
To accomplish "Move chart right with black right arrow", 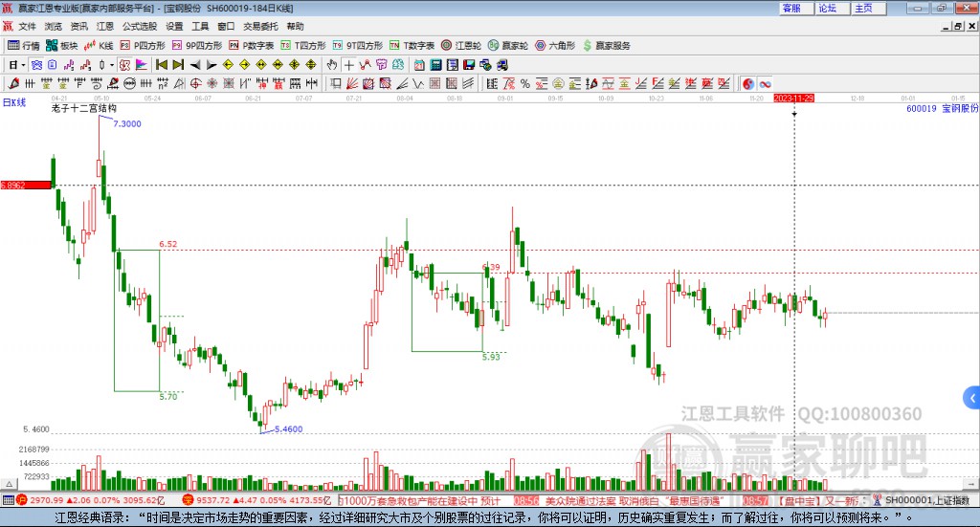I will coord(212,65).
